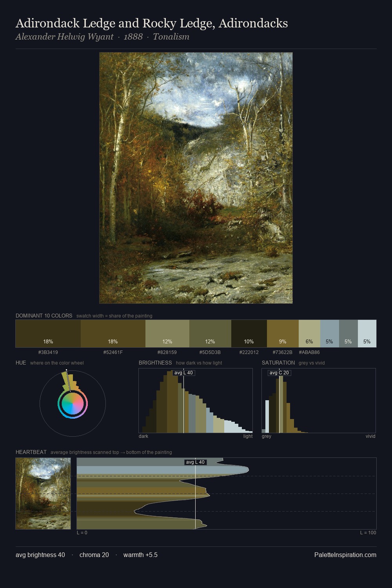Pick the 6% pale sage swatch
The width and height of the screenshot is (392, 588).
pos(309,334)
